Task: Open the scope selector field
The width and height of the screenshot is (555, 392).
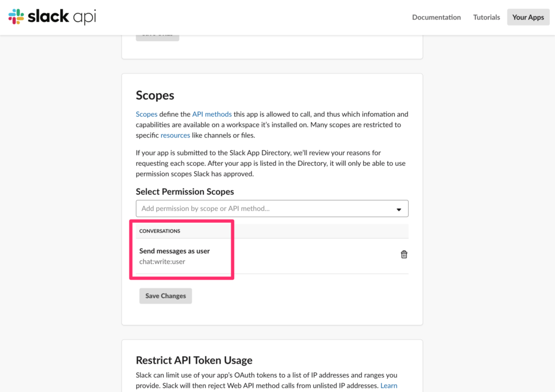Action: (x=272, y=208)
